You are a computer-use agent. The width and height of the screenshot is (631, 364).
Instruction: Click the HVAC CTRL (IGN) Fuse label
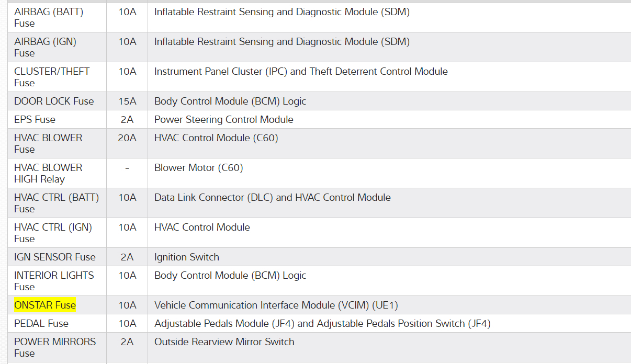[53, 233]
